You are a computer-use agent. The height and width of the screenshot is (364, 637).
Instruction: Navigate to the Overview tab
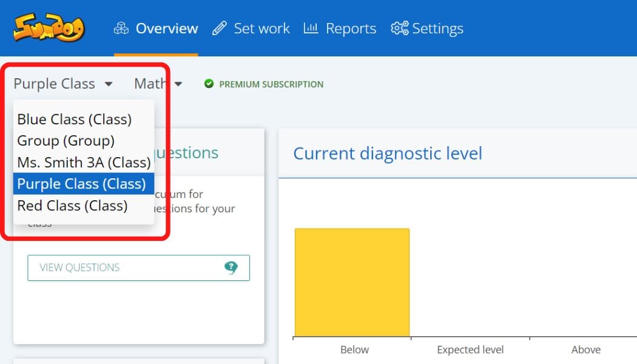(166, 28)
